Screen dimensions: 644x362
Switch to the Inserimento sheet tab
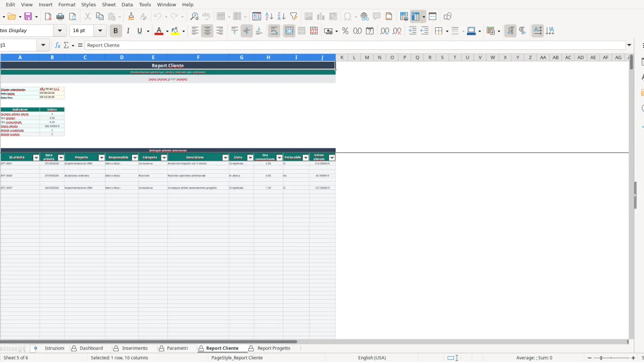click(x=134, y=349)
